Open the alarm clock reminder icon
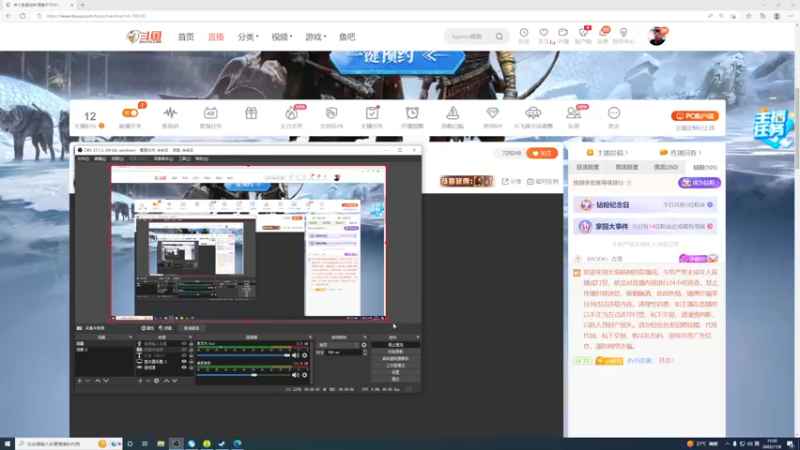Image resolution: width=800 pixels, height=450 pixels. 412,113
